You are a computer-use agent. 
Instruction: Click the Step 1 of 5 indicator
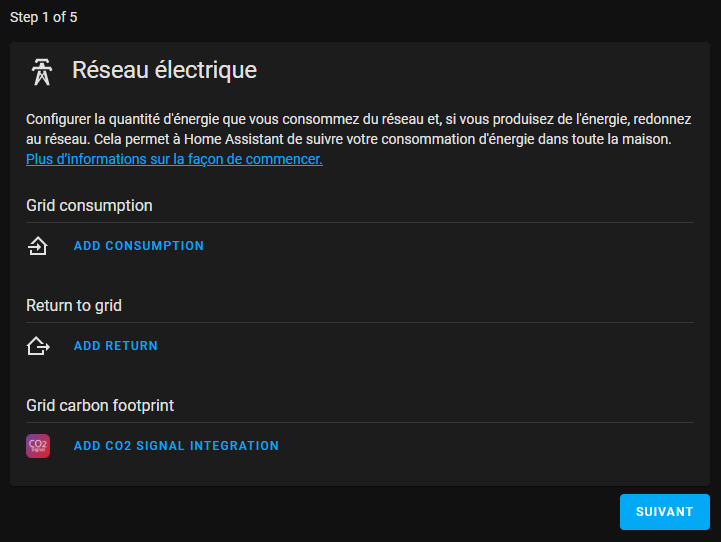coord(44,17)
